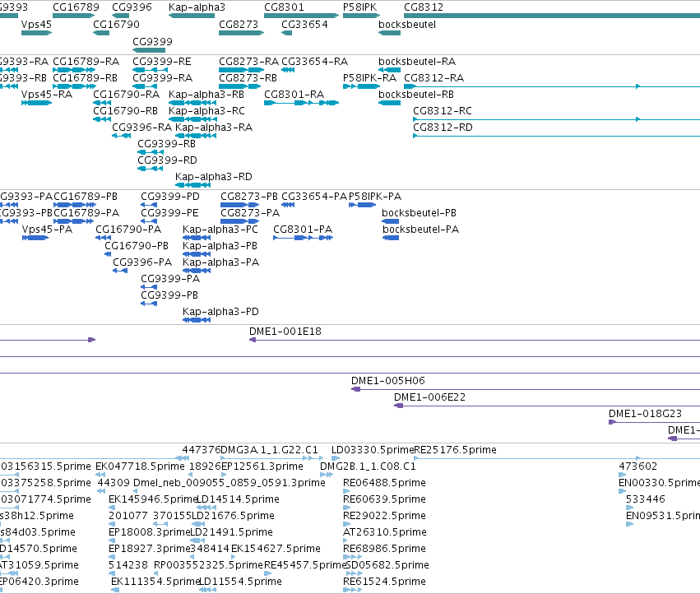700x594 pixels.
Task: Open the AT26310.5prime EST label
Action: click(x=385, y=532)
